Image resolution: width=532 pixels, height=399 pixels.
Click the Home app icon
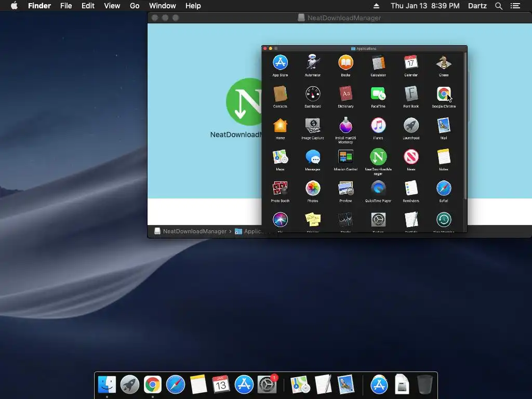280,126
